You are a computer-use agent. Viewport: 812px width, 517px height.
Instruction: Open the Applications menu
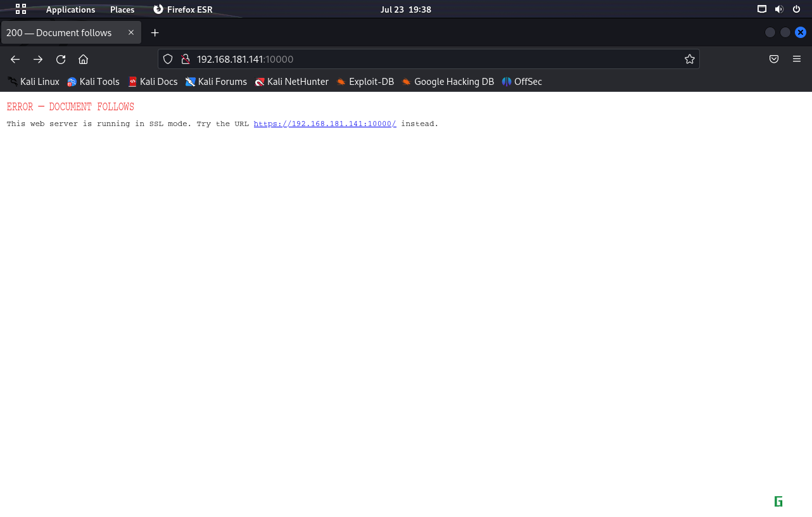tap(70, 10)
